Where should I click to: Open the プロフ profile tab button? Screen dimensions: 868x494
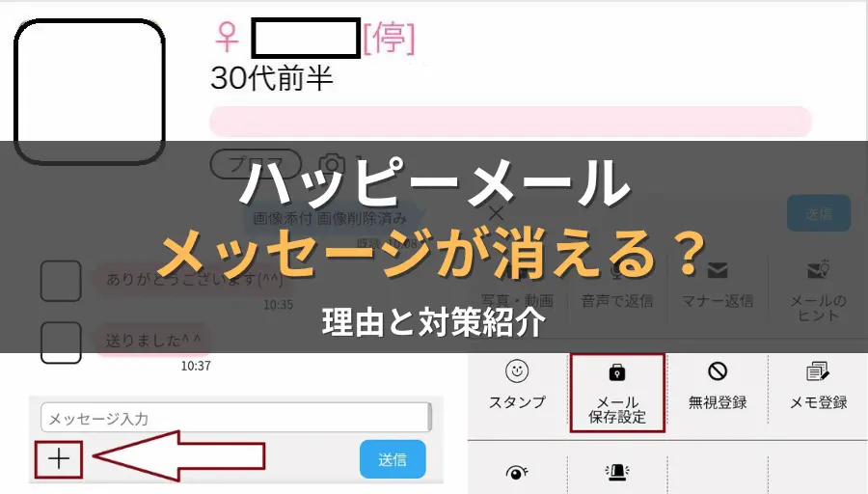click(x=256, y=164)
